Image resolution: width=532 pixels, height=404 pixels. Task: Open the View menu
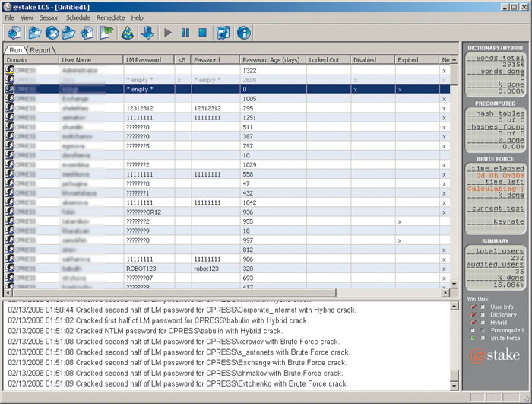[27, 18]
